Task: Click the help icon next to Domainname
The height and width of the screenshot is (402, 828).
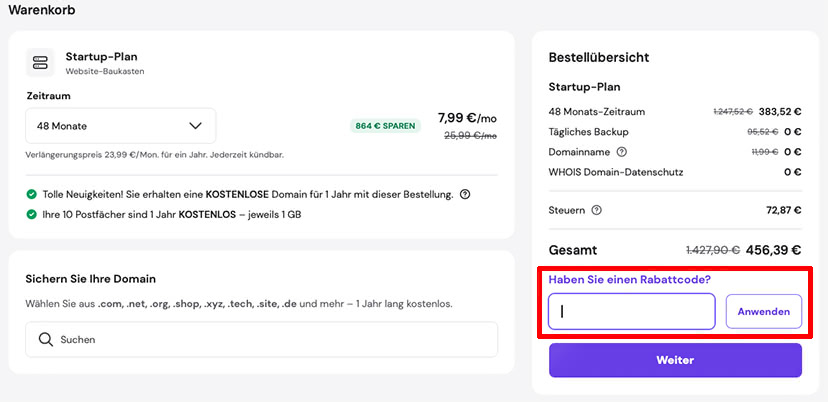Action: pyautogui.click(x=622, y=152)
